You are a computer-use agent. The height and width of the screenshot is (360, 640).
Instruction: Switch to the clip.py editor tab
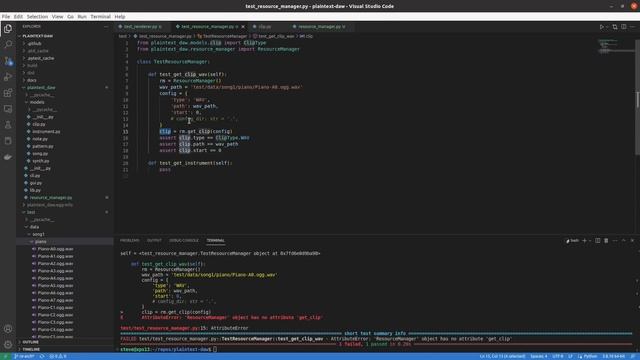pyautogui.click(x=264, y=27)
